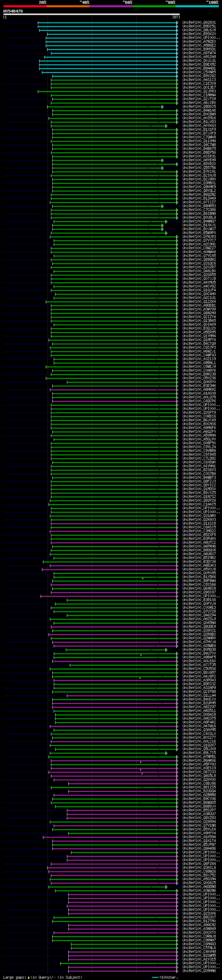Select hit label UniRef100_B8HR53
This screenshot has height=980, width=222.
(199, 206)
